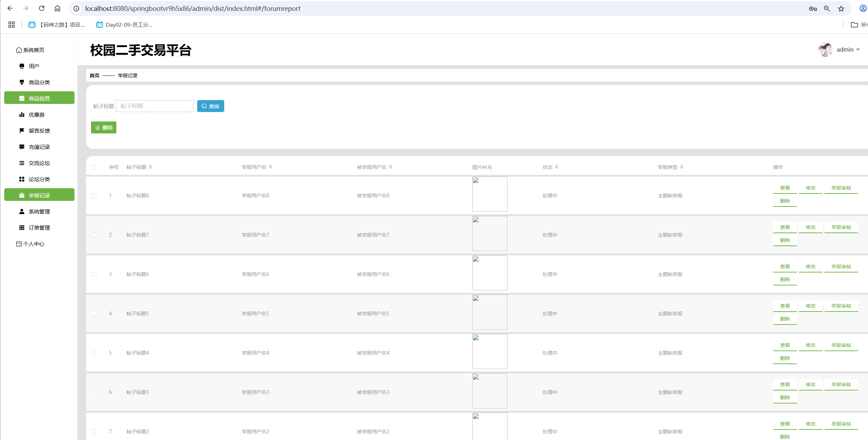Viewport: 868px width, 440px height.
Task: Click the 帖子标题 search input field
Action: click(x=155, y=106)
